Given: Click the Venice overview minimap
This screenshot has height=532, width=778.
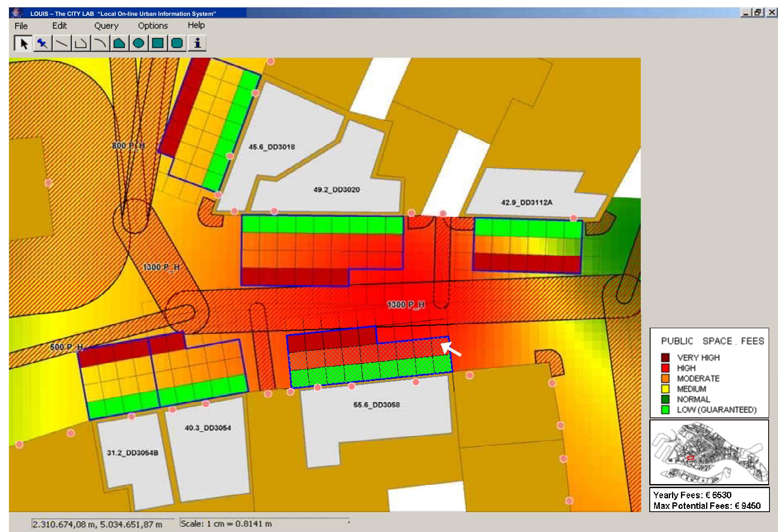Looking at the screenshot, I should (709, 452).
